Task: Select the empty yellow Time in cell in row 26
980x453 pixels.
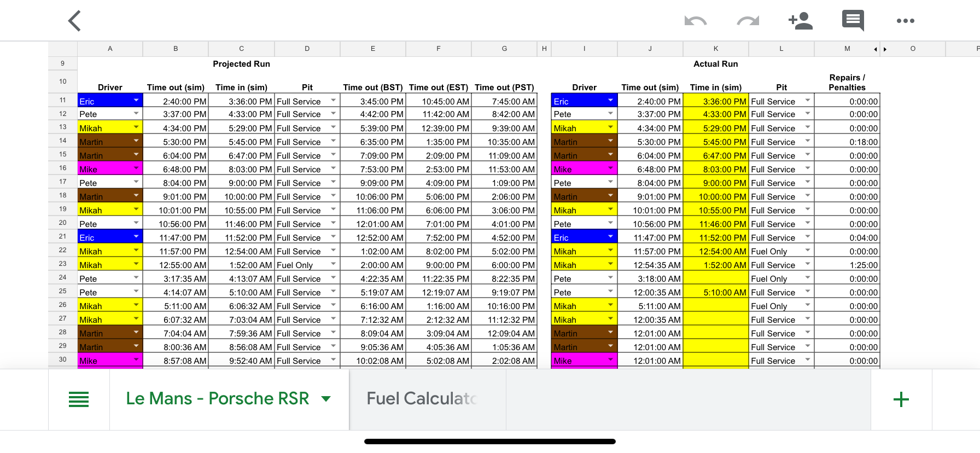Action: point(716,306)
